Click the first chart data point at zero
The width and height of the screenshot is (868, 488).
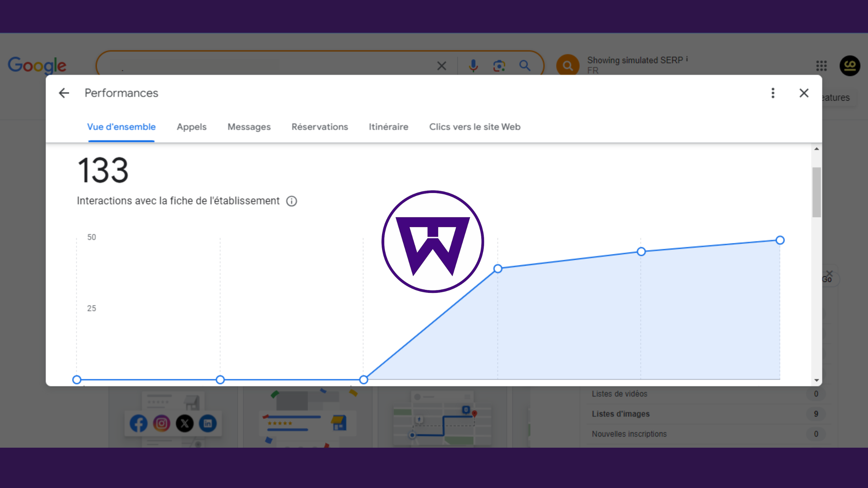point(77,380)
